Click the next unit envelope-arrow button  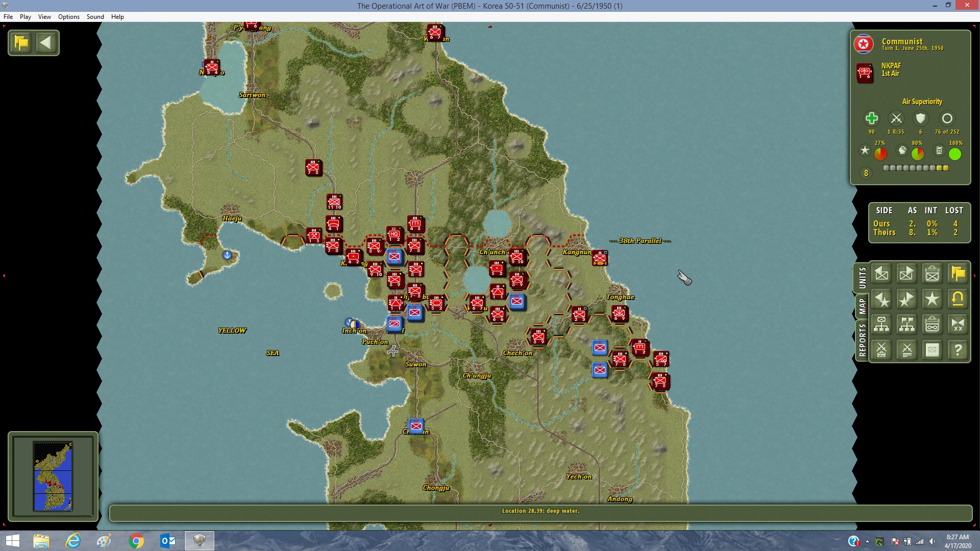(906, 273)
